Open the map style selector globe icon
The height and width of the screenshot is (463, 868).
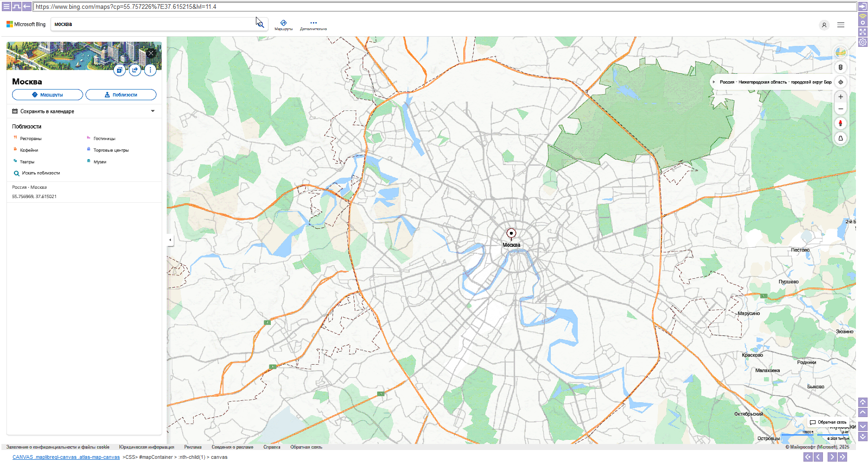pos(841,52)
